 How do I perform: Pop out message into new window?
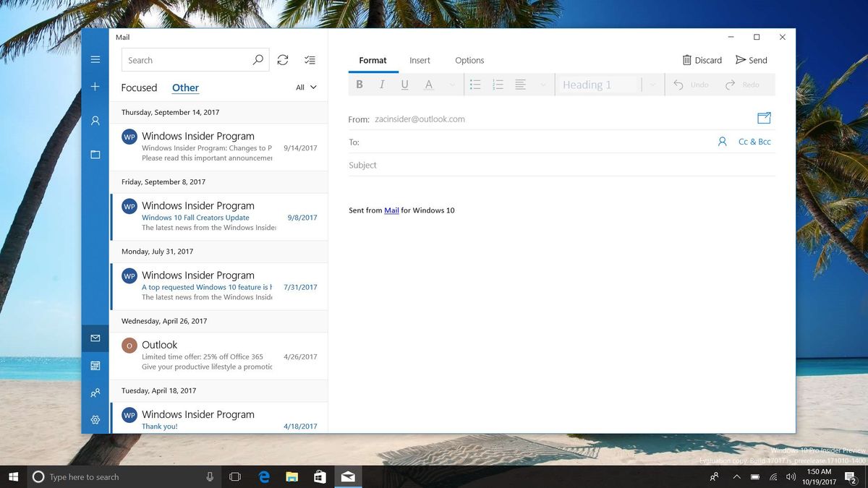tap(764, 118)
